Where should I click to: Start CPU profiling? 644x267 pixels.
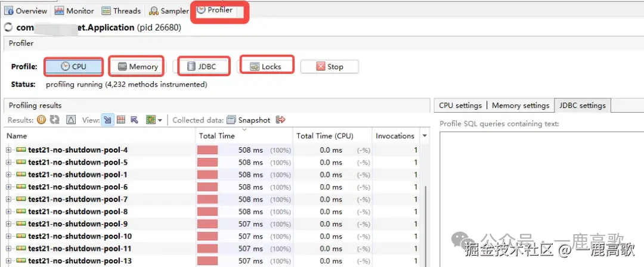click(73, 67)
